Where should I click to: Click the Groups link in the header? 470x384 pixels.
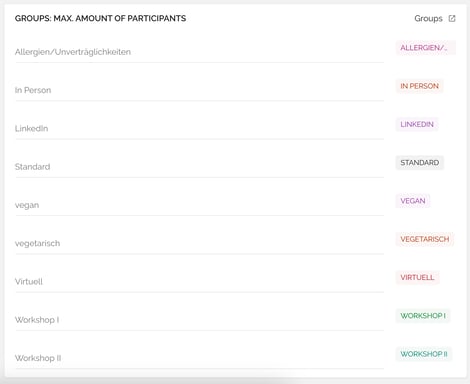(428, 18)
